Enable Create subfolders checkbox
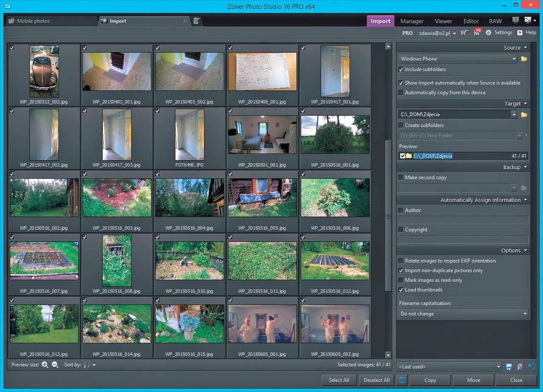 pos(401,125)
